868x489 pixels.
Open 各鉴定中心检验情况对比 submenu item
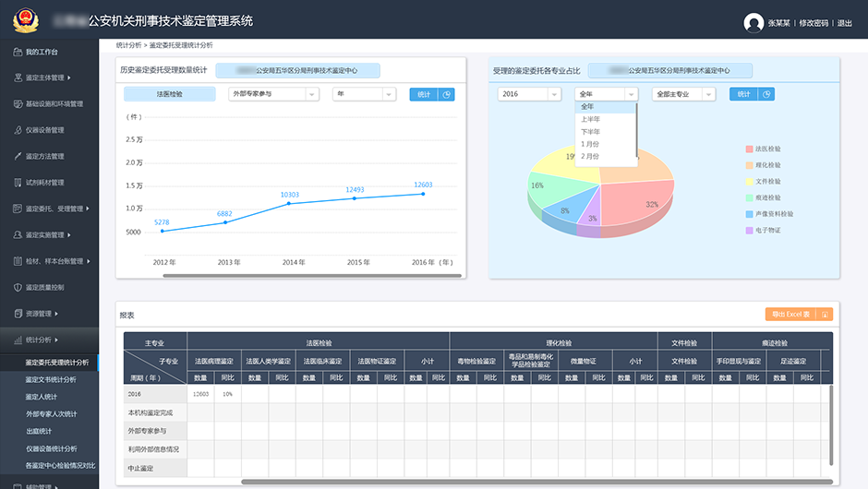point(60,466)
